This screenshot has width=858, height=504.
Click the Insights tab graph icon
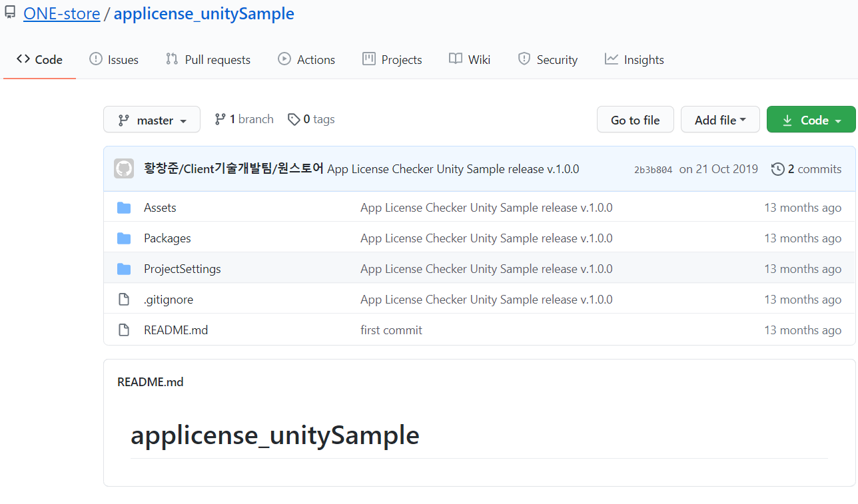click(612, 59)
